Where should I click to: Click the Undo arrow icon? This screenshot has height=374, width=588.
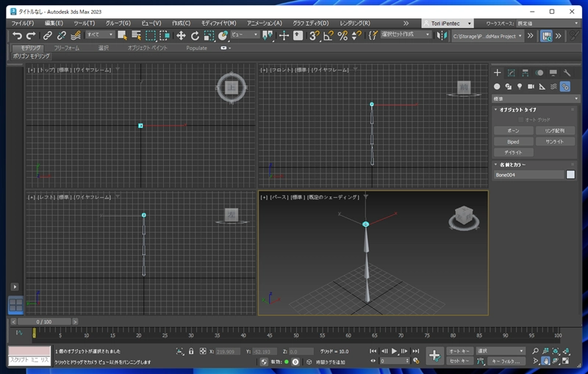point(17,35)
